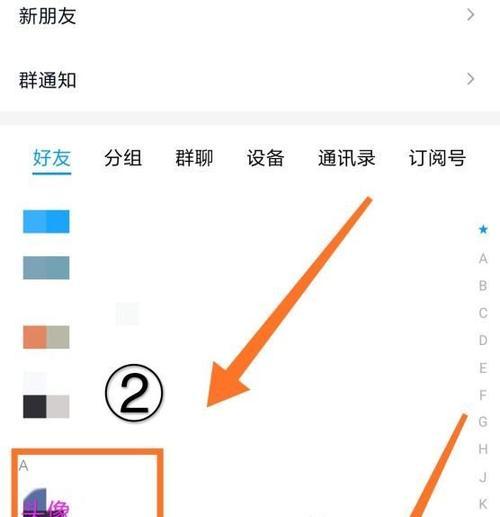Open the 群通知 row chevron
This screenshot has width=500, height=517.
[x=470, y=79]
